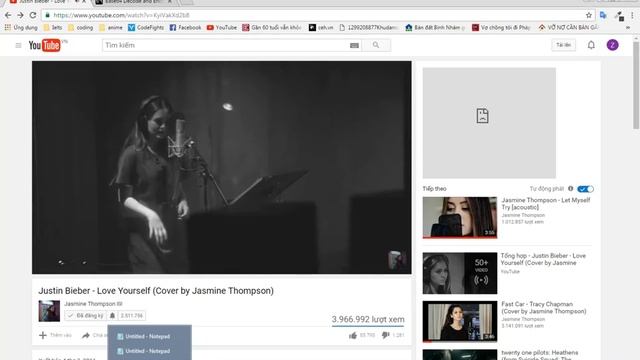Go back with the browser back arrow
Screen dimensions: 640x360
click(8, 15)
